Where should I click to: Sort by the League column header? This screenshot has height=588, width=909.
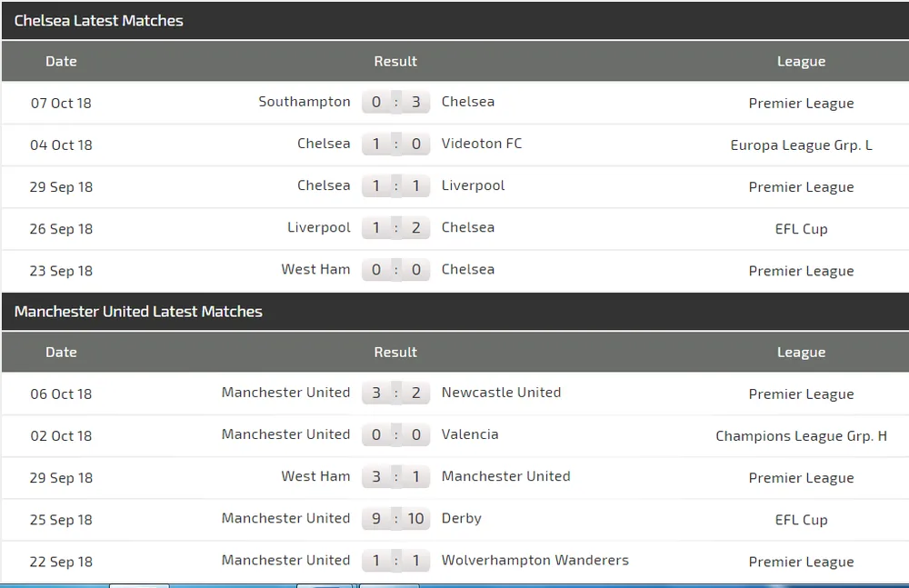[x=801, y=61]
